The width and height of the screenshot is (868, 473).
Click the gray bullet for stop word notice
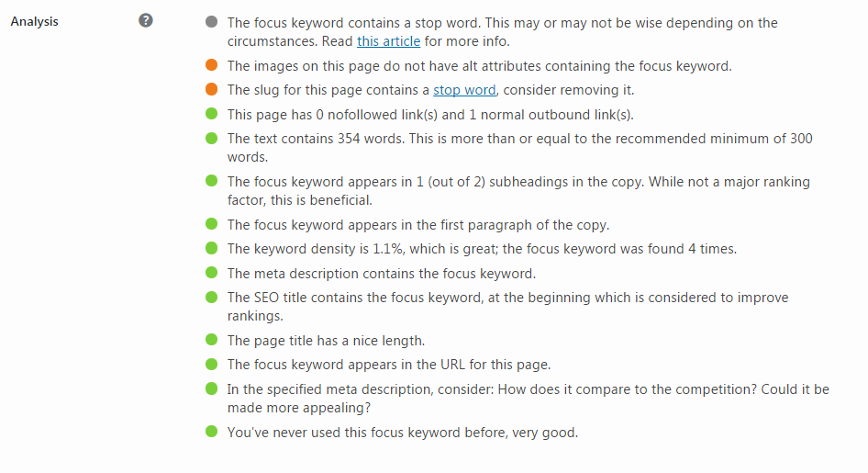tap(211, 22)
